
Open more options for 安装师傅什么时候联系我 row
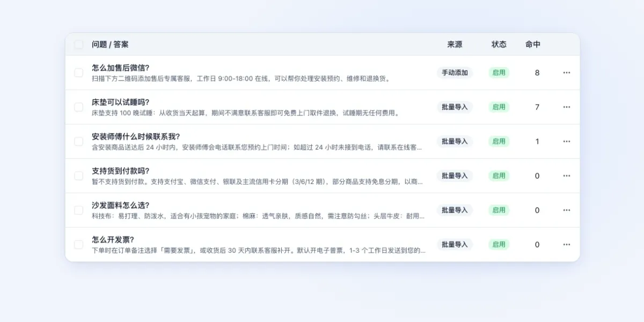pyautogui.click(x=566, y=141)
